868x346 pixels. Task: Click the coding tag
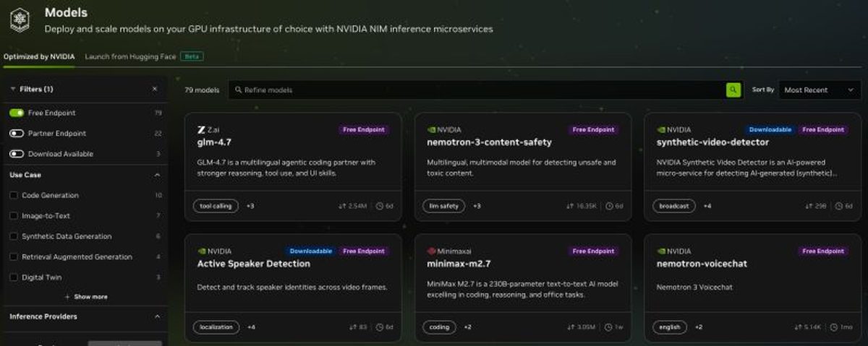pos(440,327)
